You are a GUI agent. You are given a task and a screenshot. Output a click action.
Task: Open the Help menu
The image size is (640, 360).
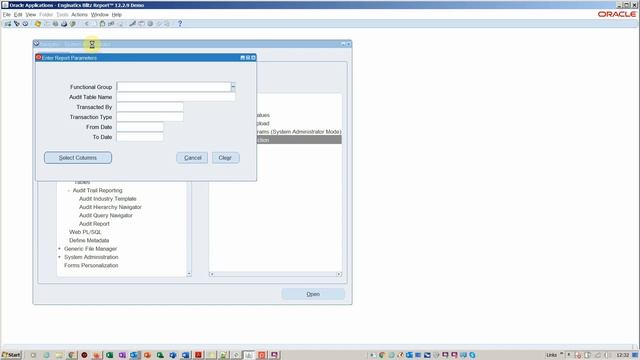[117, 15]
